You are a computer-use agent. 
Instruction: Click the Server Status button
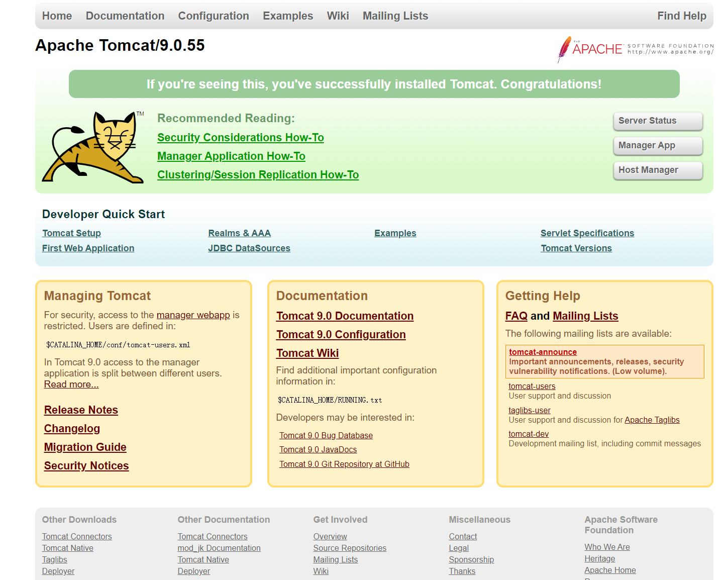[658, 121]
